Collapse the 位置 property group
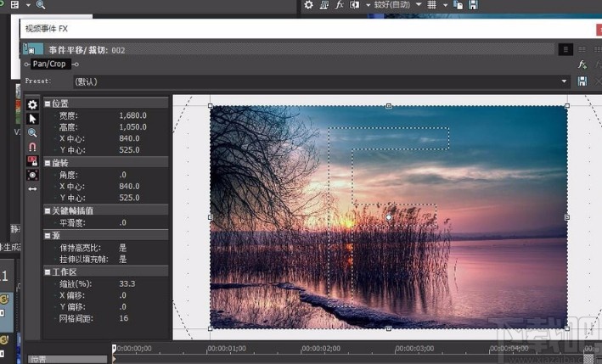 click(48, 104)
